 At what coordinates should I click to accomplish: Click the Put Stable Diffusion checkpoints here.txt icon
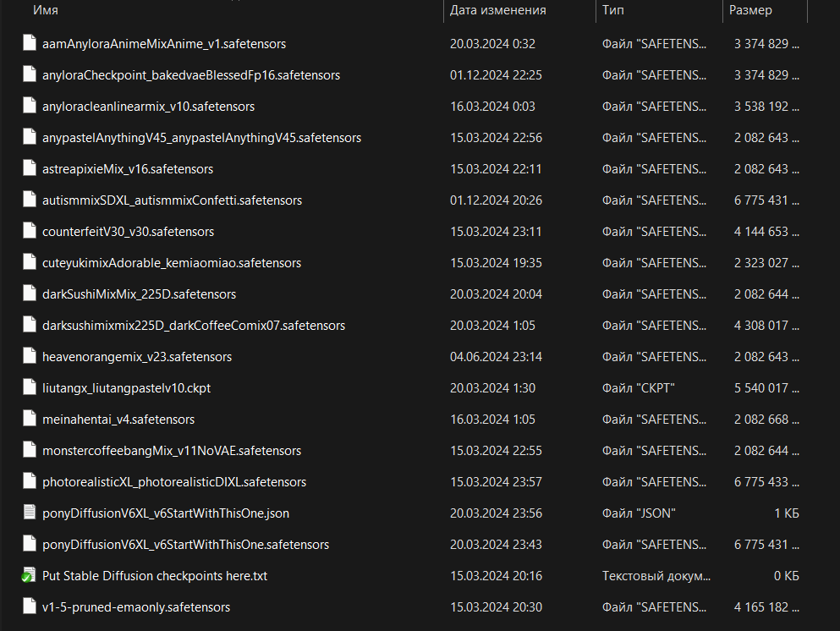[29, 575]
